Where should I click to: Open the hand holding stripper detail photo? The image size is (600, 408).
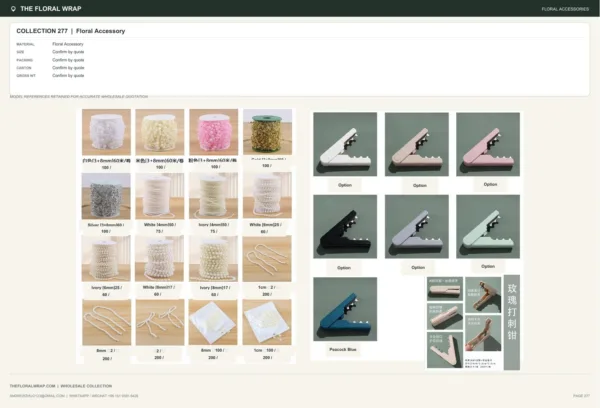(x=483, y=333)
